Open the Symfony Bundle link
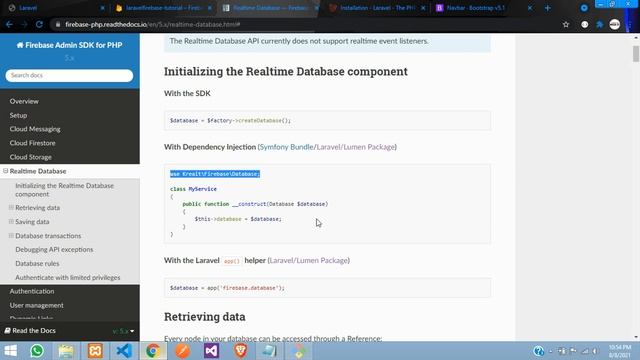This screenshot has width=640, height=360. (287, 147)
